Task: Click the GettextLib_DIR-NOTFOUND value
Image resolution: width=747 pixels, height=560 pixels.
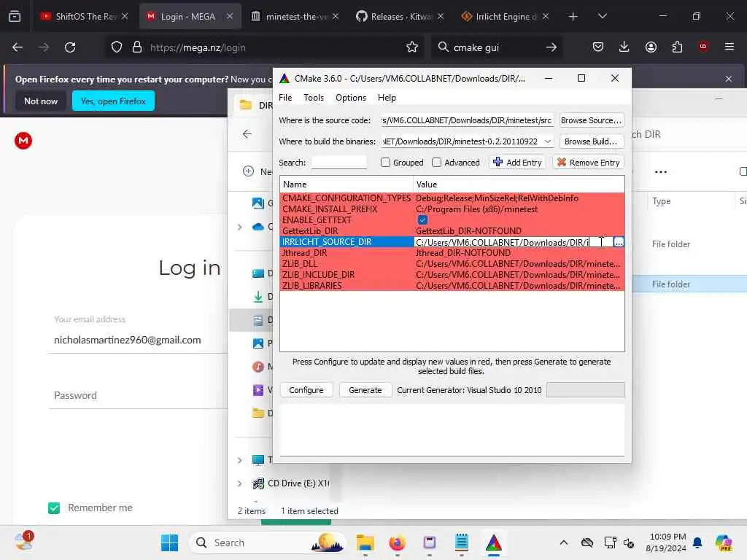Action: click(468, 231)
